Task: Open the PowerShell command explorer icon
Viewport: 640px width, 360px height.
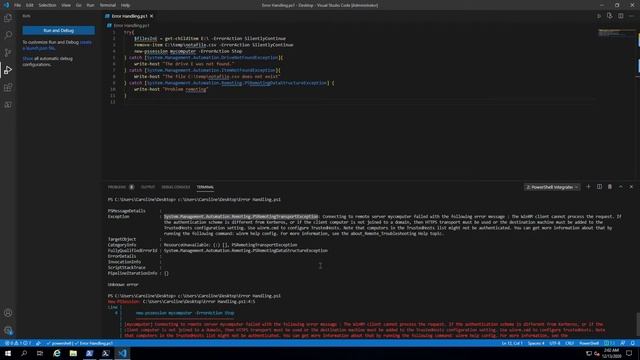Action: (8, 105)
